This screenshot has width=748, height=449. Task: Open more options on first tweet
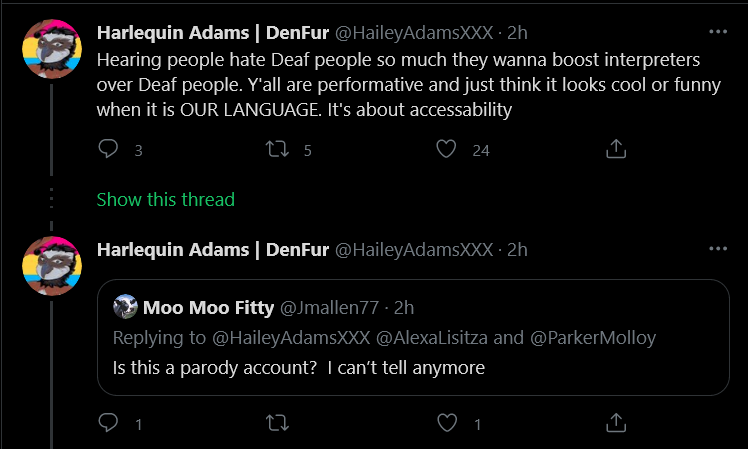tap(718, 32)
